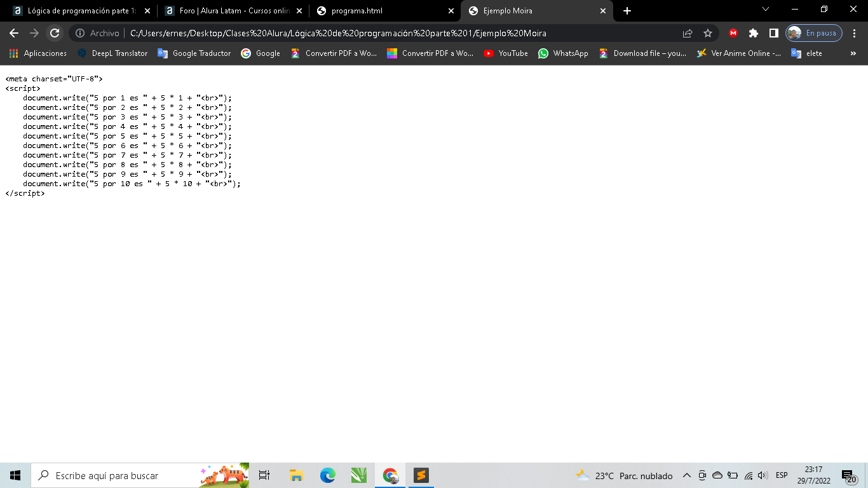Click the line "5 por 1 es" code text

[x=128, y=98]
